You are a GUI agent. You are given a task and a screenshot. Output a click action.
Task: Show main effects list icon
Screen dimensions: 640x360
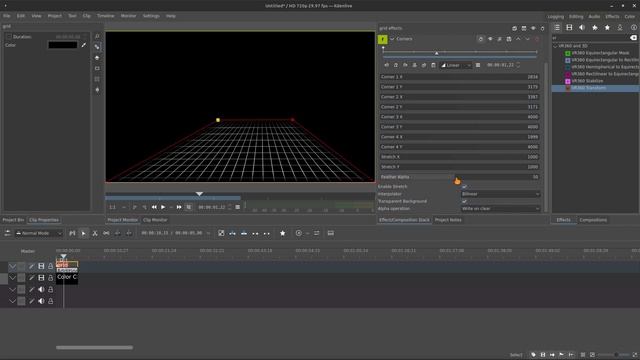click(x=557, y=27)
